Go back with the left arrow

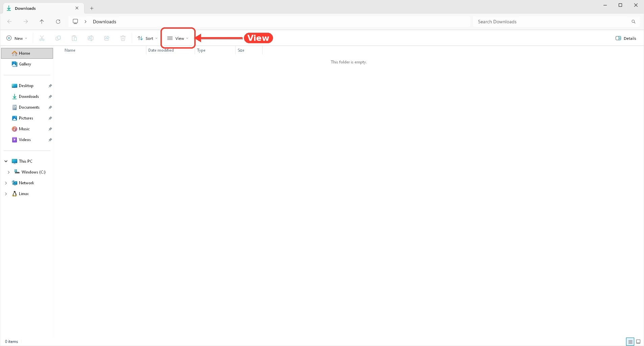(9, 22)
